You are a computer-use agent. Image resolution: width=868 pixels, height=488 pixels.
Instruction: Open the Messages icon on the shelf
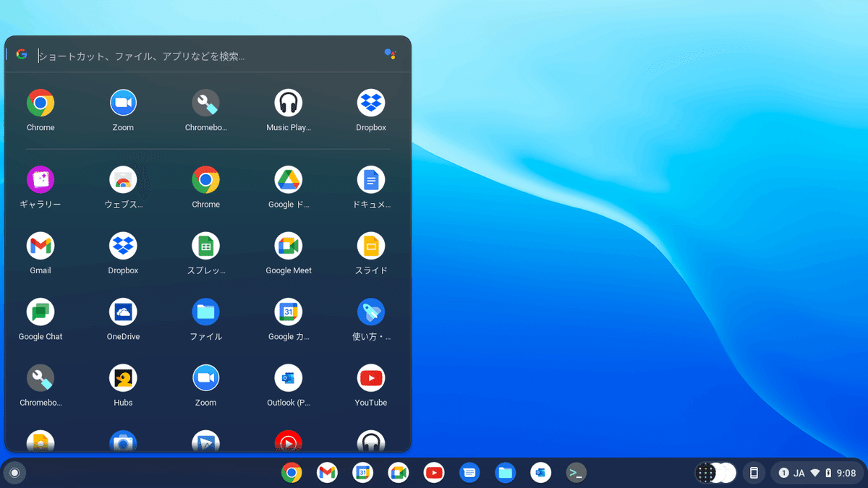pos(469,473)
